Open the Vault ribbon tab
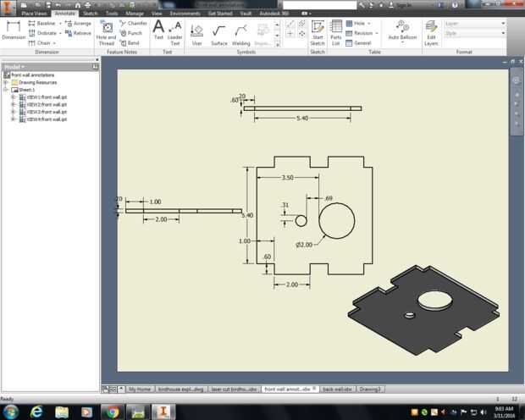525x420 pixels. (x=246, y=14)
